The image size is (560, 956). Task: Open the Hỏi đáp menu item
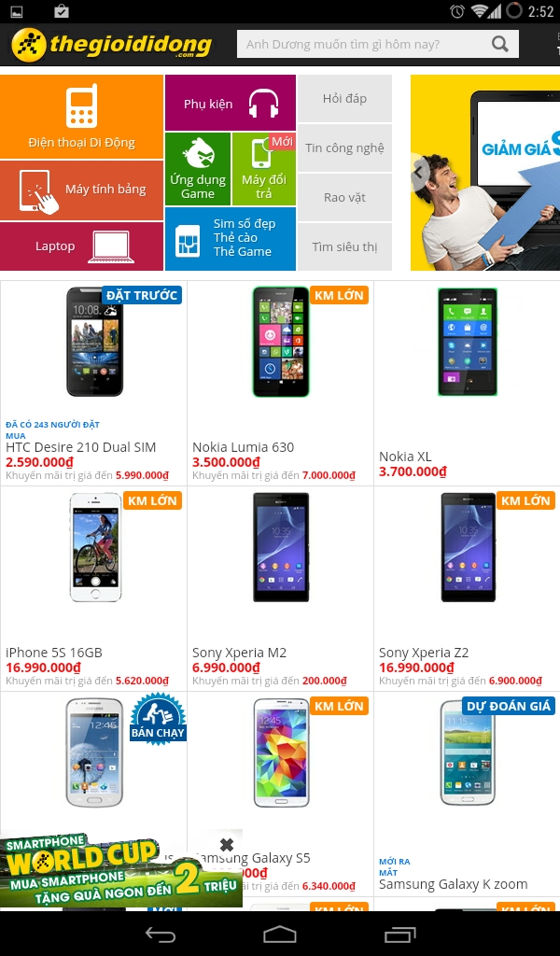[344, 98]
